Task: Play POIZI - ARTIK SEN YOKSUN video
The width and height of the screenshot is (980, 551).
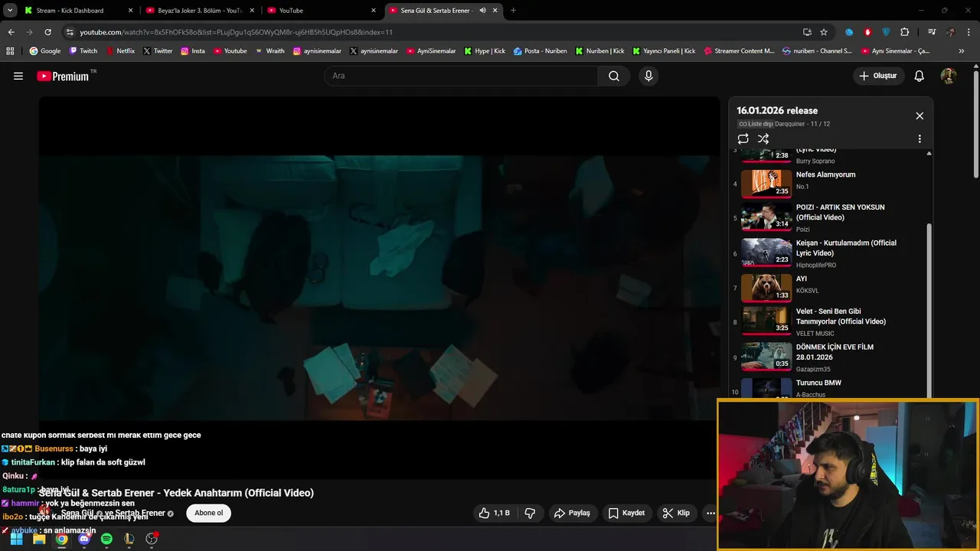Action: point(830,218)
